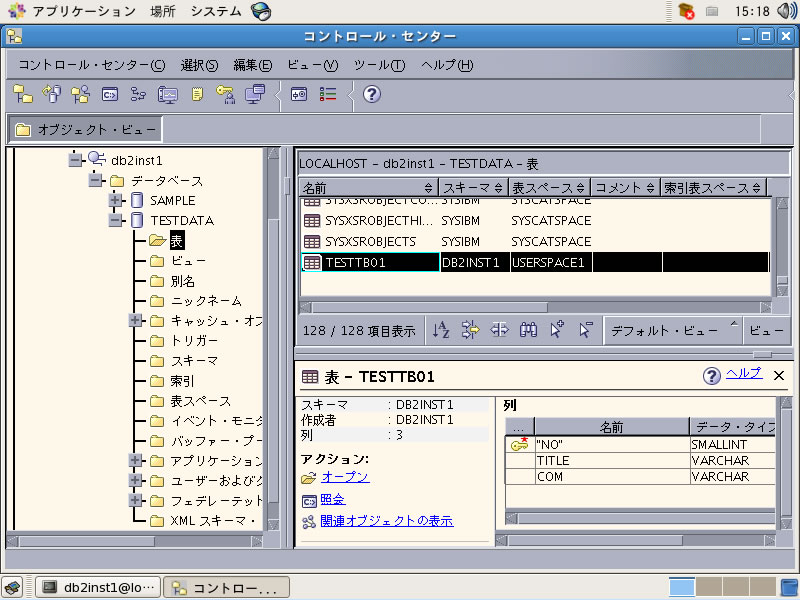Open the デフォルト・ビュー dropdown
Viewport: 800px width, 600px height.
pos(672,330)
